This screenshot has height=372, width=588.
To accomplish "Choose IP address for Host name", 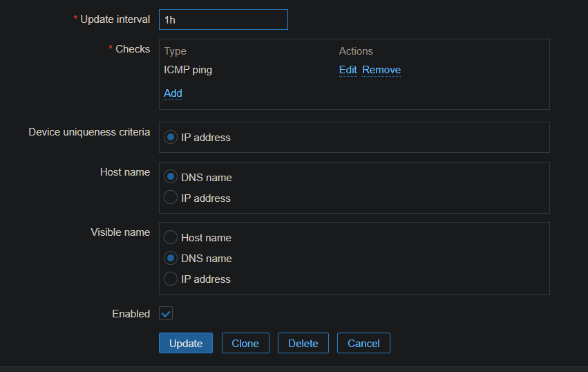I will tap(171, 198).
